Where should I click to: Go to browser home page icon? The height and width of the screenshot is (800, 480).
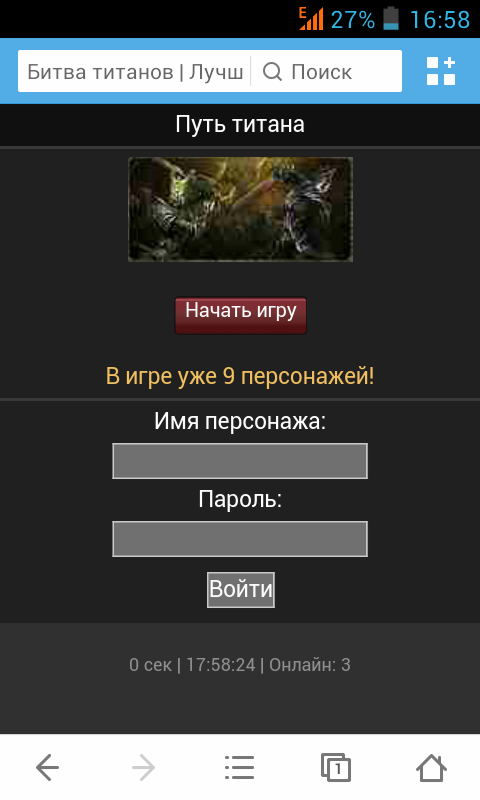pos(432,767)
